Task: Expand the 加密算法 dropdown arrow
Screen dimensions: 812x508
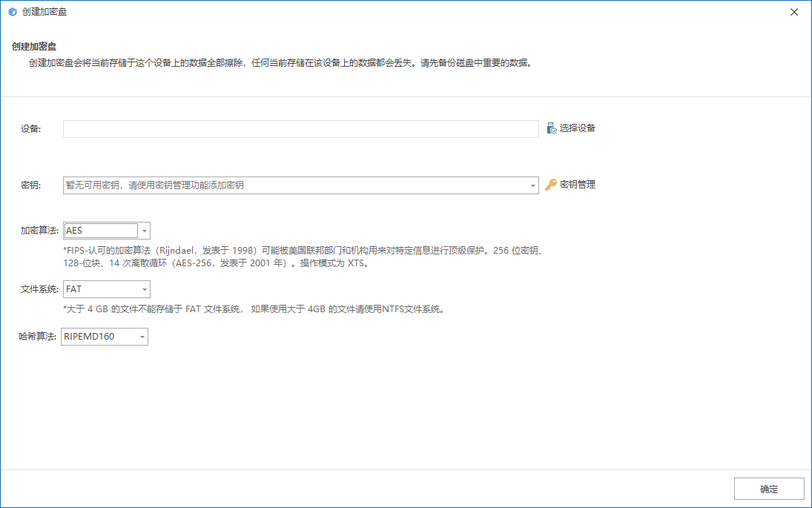Action: pos(145,231)
